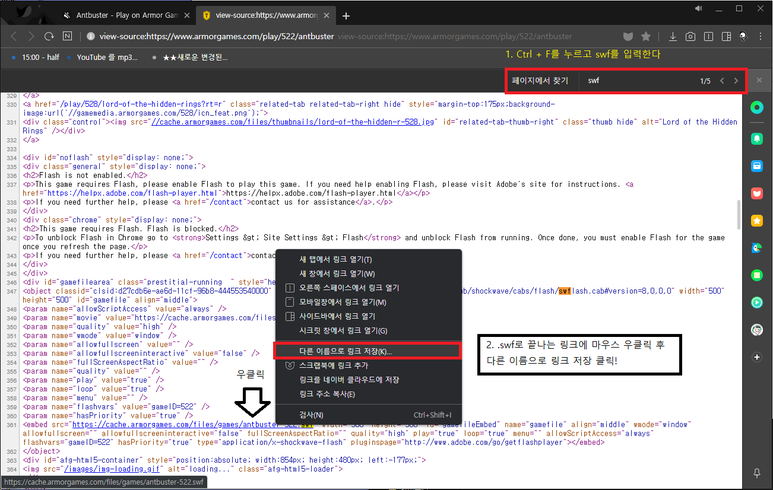773x490 pixels.
Task: Click the address bar URL field
Action: 335,36
